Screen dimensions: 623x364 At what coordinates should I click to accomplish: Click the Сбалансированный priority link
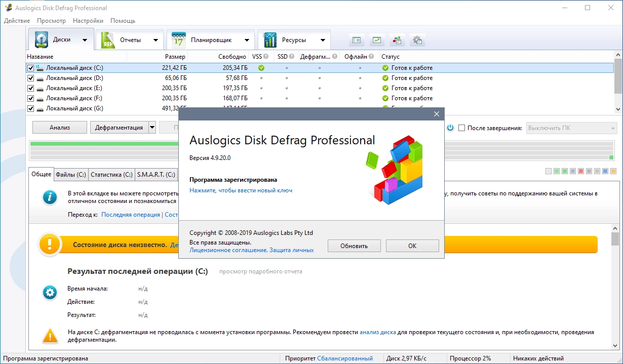(x=345, y=358)
